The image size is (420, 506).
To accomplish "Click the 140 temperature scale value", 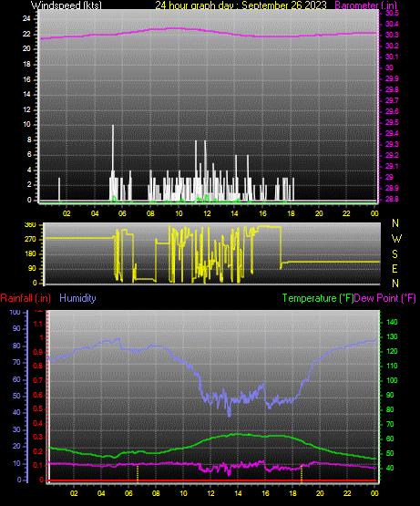I will click(392, 322).
